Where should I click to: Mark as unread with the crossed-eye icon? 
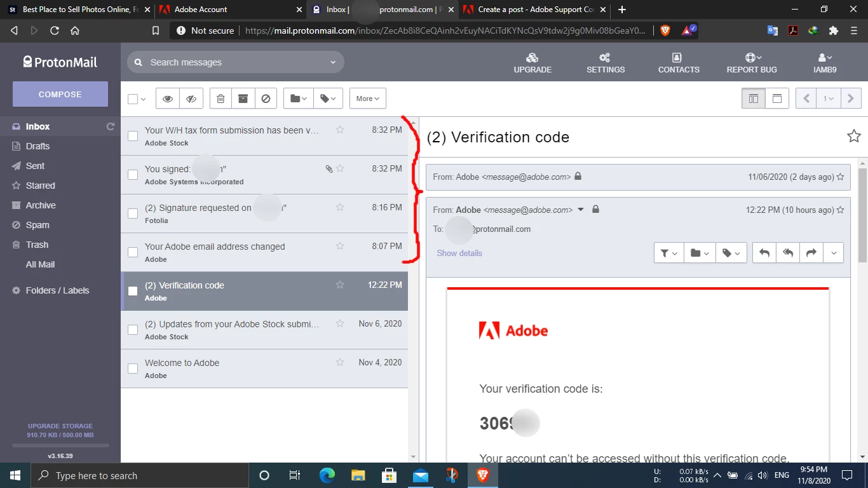click(x=191, y=98)
